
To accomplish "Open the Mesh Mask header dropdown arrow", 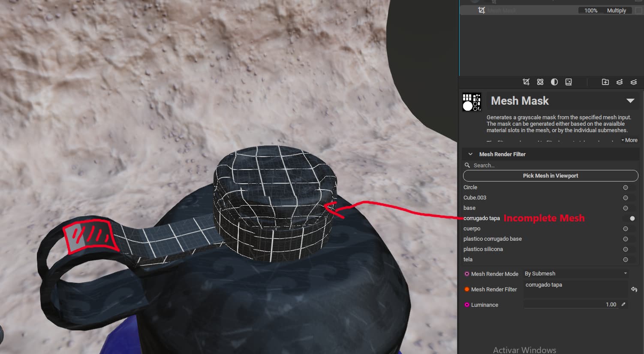I will pos(630,101).
